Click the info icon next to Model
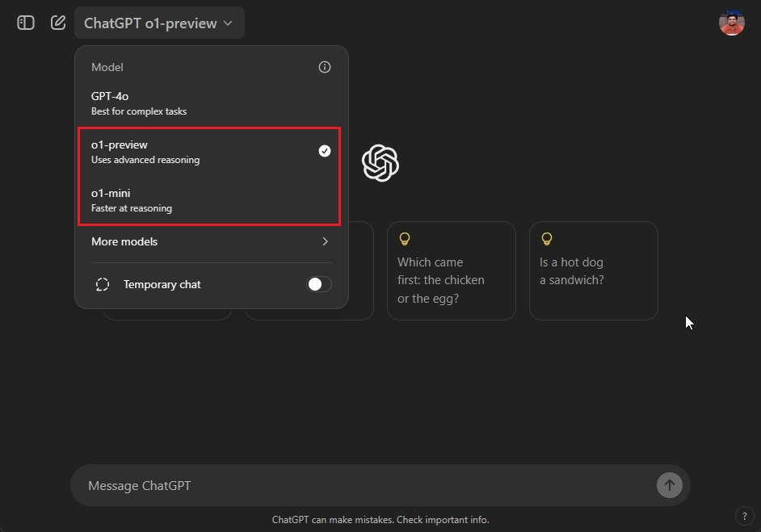The height and width of the screenshot is (532, 761). click(x=324, y=67)
